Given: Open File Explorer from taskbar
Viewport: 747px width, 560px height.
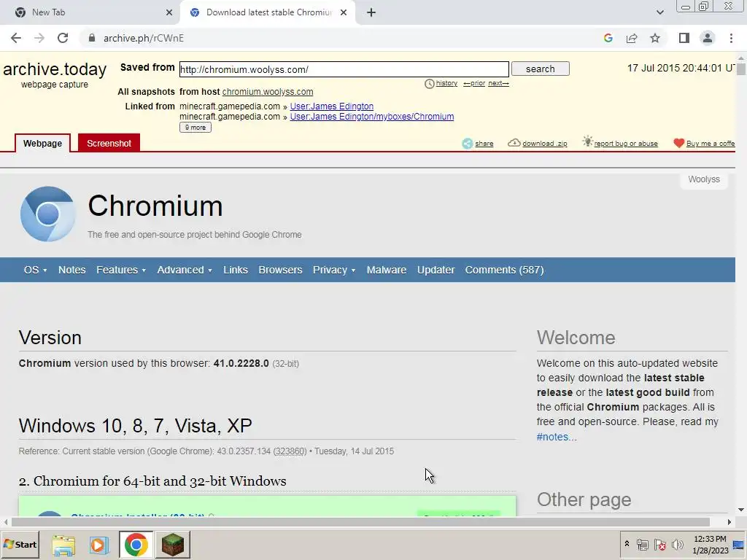Looking at the screenshot, I should (x=63, y=545).
